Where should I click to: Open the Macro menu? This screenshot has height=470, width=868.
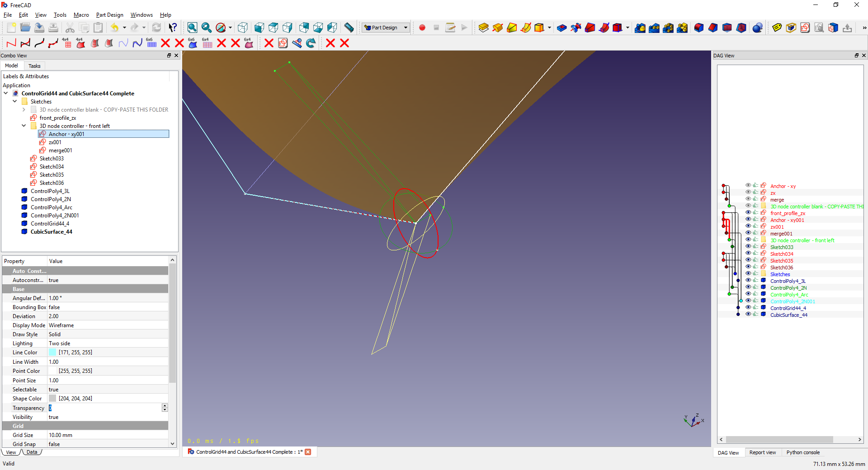(x=81, y=15)
